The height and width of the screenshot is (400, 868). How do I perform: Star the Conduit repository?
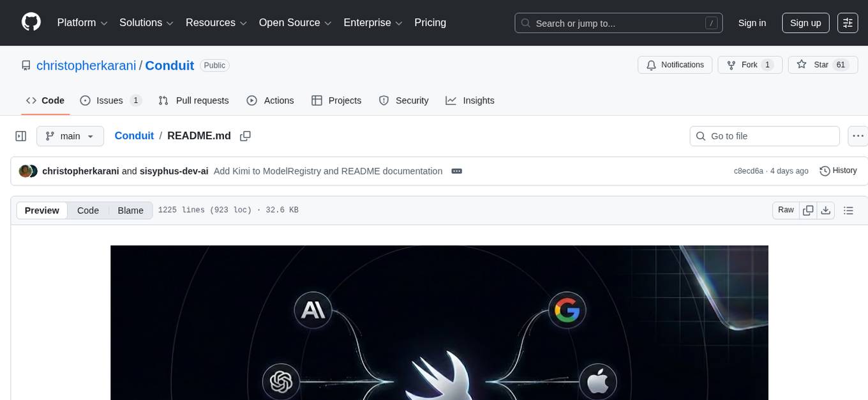814,65
